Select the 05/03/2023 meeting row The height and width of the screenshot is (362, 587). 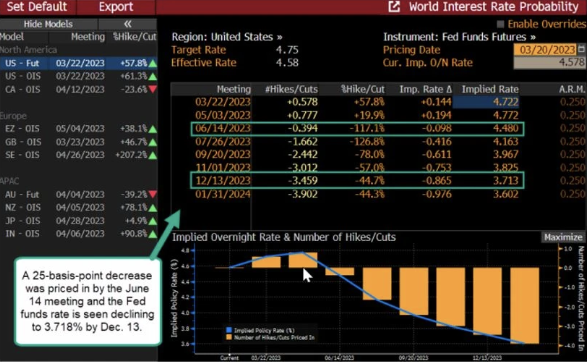point(378,115)
